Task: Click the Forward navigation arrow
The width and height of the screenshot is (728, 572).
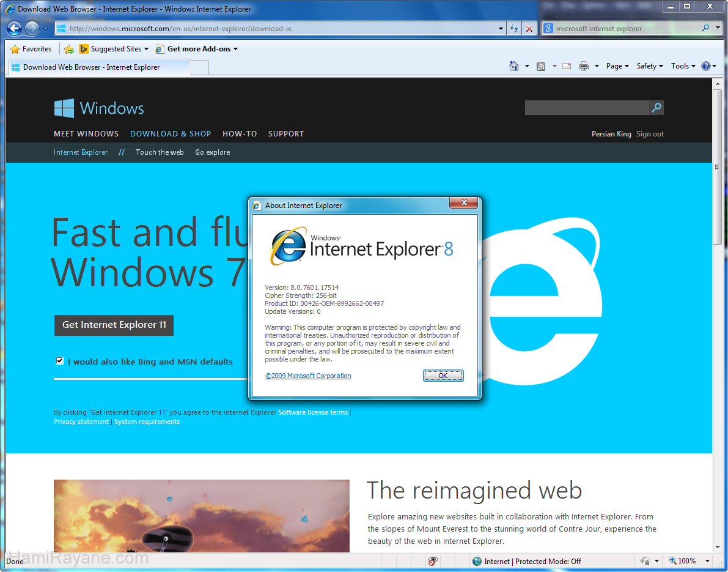Action: click(x=32, y=28)
